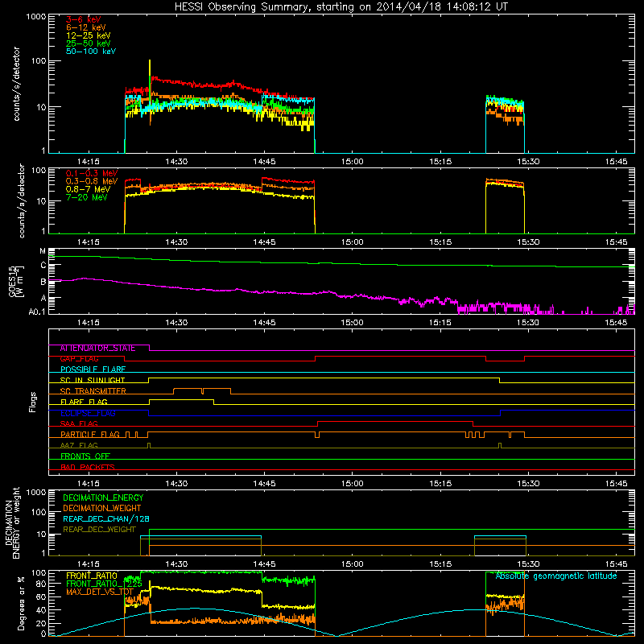Select the BAD_PACKETS flag label
The height and width of the screenshot is (644, 644).
pos(88,467)
